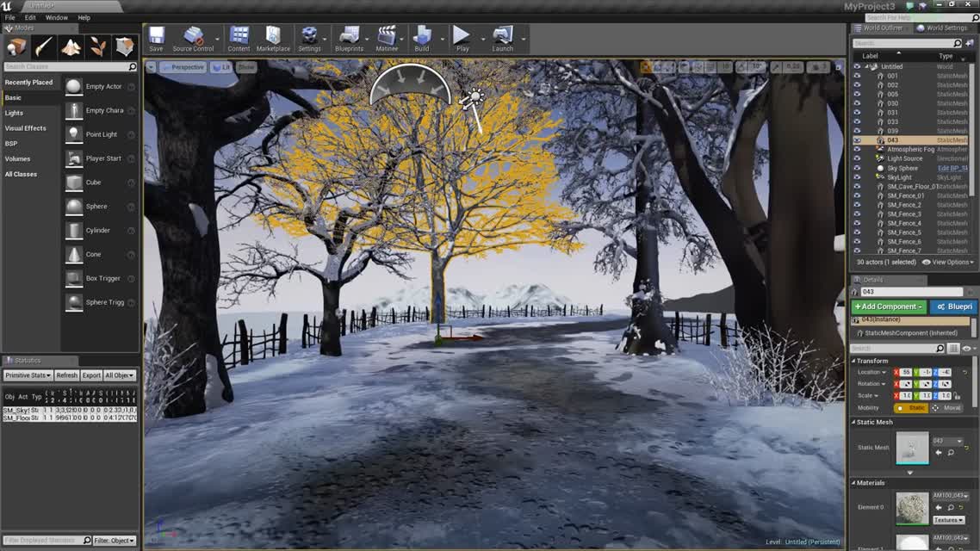
Task: Open the Marketplace toolbar icon
Action: click(x=273, y=39)
